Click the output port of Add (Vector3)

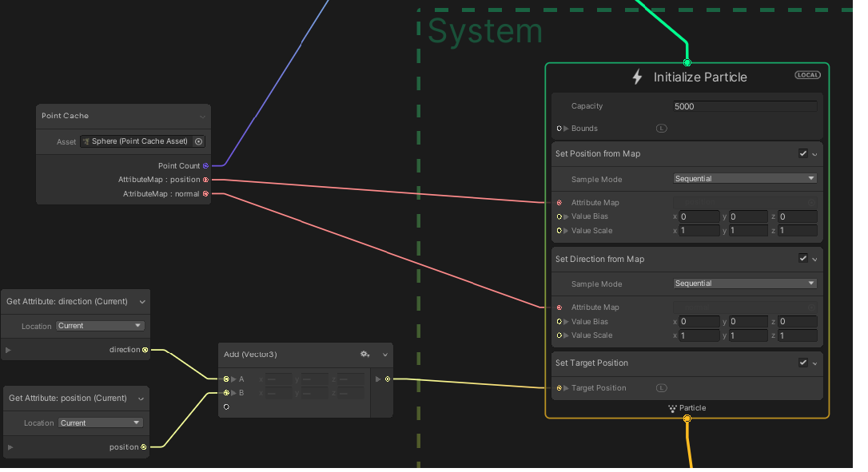pos(388,379)
